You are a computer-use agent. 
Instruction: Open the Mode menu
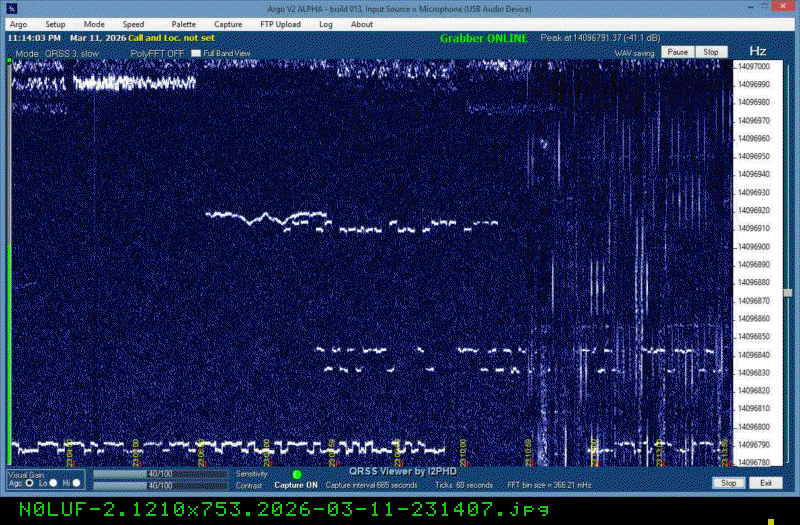pos(94,24)
